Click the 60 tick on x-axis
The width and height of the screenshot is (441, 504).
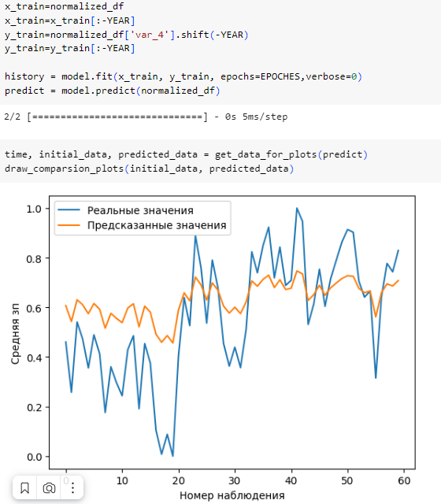[x=404, y=480]
